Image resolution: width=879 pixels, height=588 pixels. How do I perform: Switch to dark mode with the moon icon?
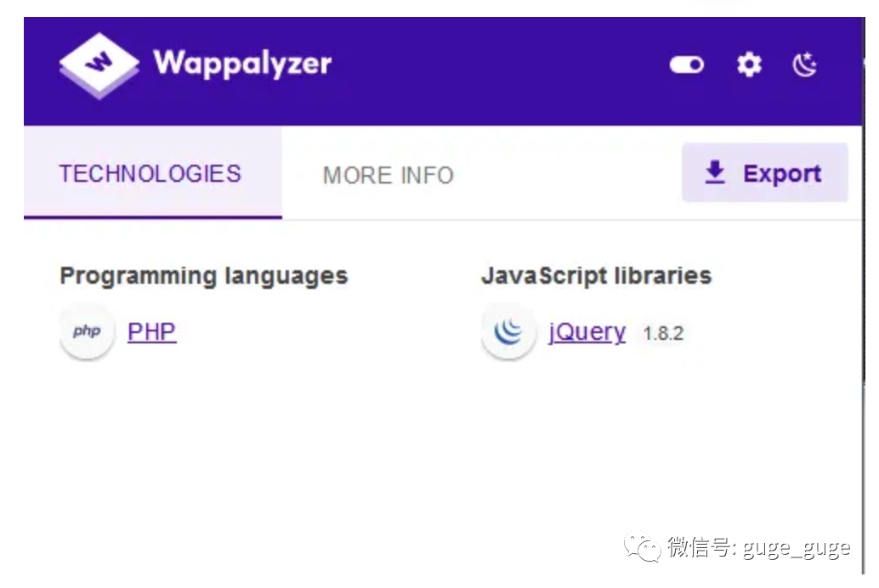(x=805, y=65)
